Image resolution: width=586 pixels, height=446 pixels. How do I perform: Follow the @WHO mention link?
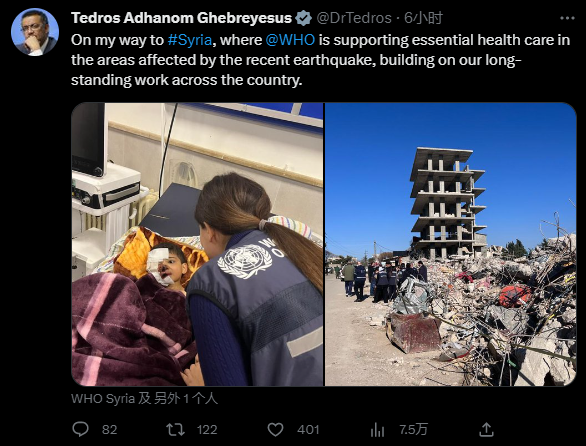[290, 40]
